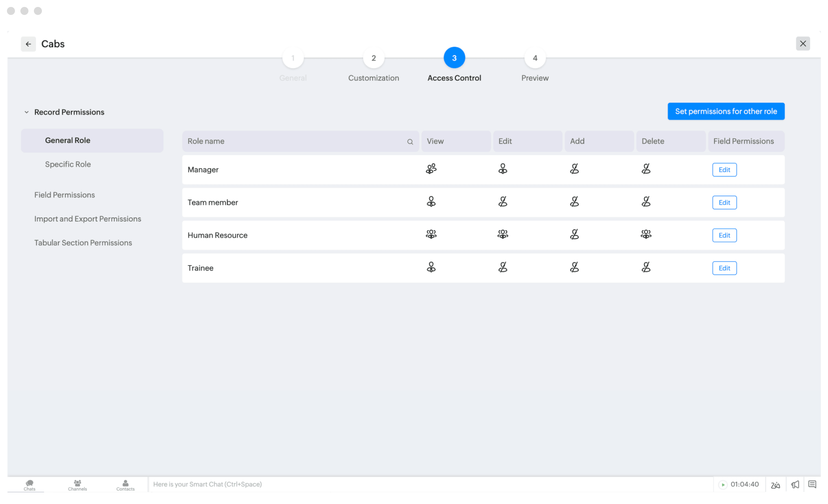
Task: Select Specific Role in sidebar
Action: [68, 164]
